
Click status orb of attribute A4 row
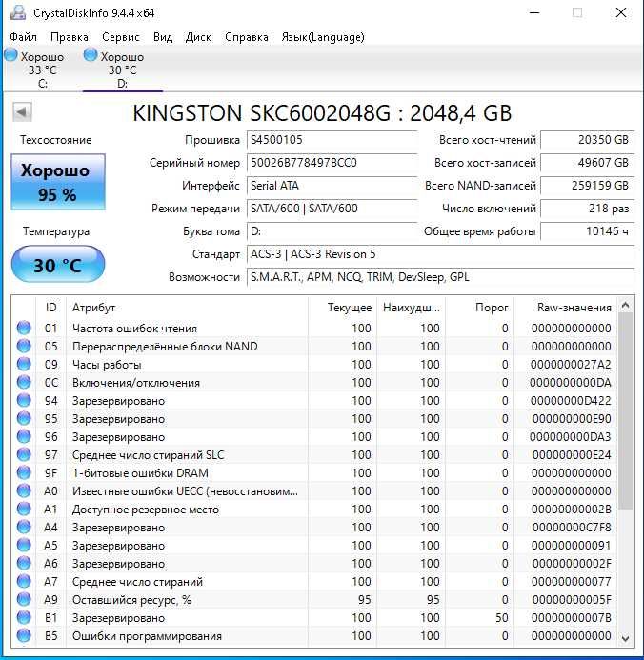point(24,527)
